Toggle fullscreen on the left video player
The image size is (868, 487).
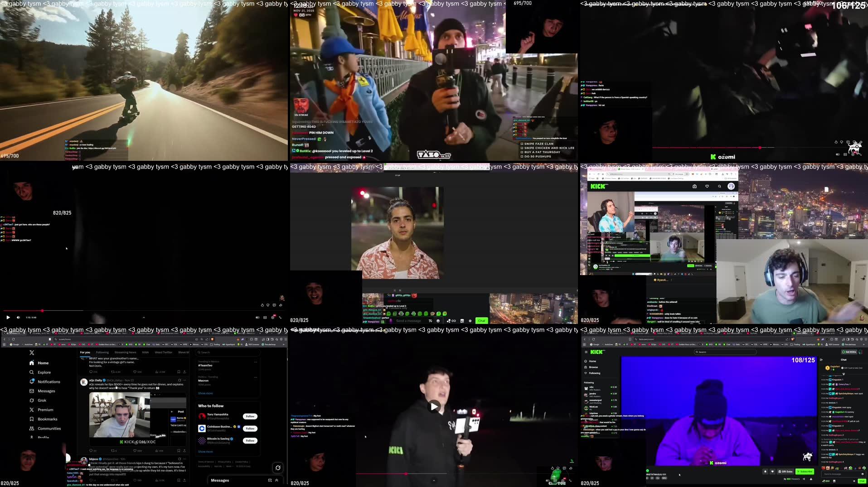[280, 317]
